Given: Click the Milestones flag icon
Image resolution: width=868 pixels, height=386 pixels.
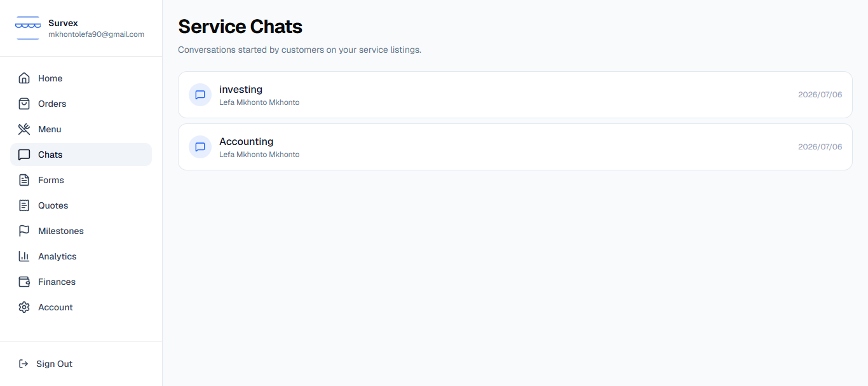Looking at the screenshot, I should pos(24,231).
